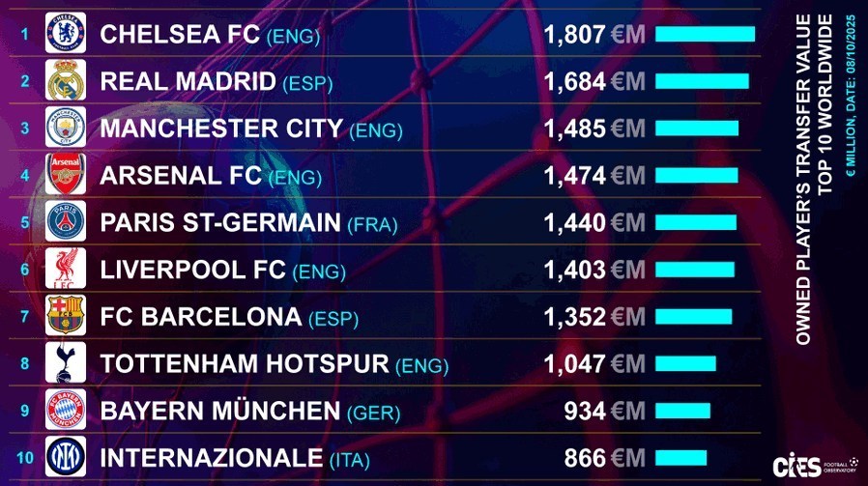Click the Arsenal cannon crest
The height and width of the screenshot is (486, 868).
pos(66,175)
